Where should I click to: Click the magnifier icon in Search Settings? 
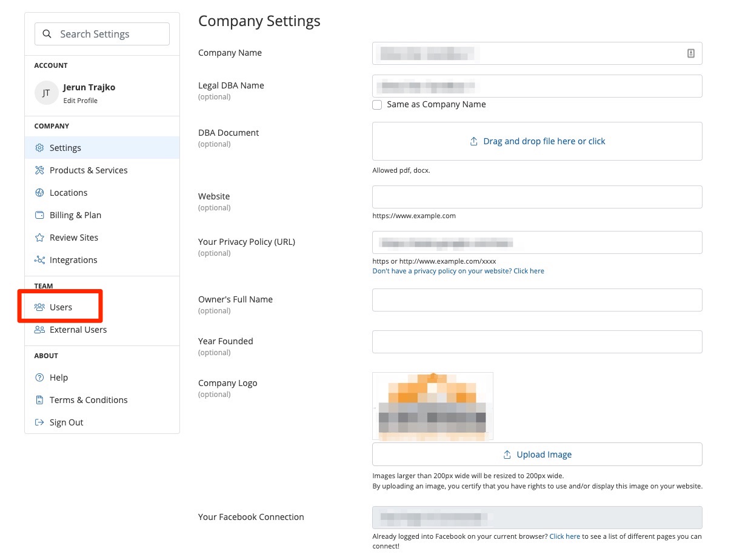(47, 34)
